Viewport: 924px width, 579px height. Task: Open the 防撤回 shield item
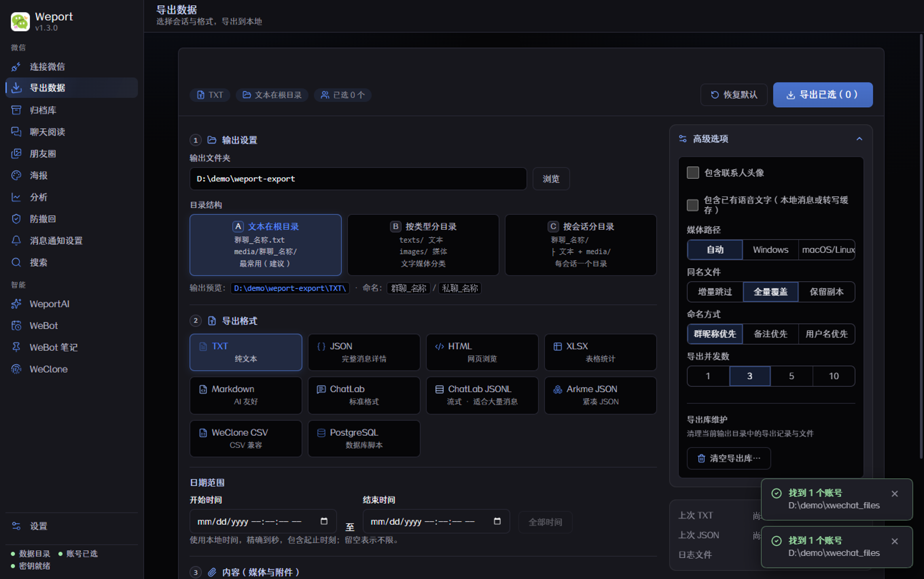[72, 219]
